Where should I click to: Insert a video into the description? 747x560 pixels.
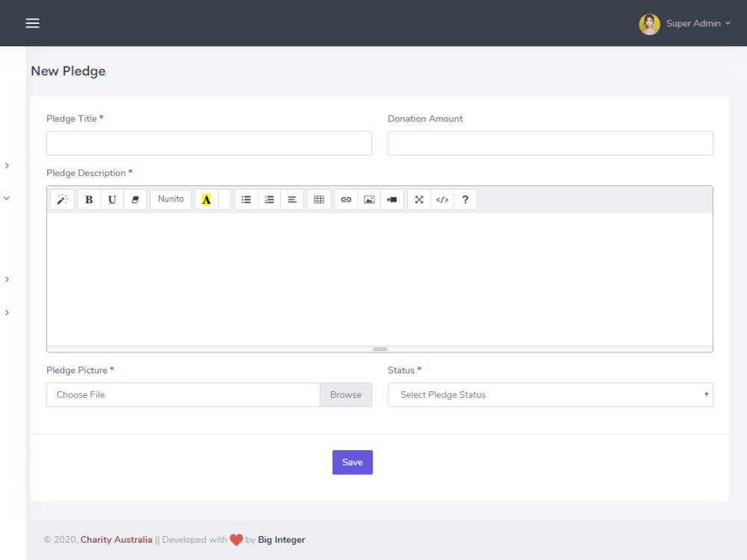click(x=391, y=199)
